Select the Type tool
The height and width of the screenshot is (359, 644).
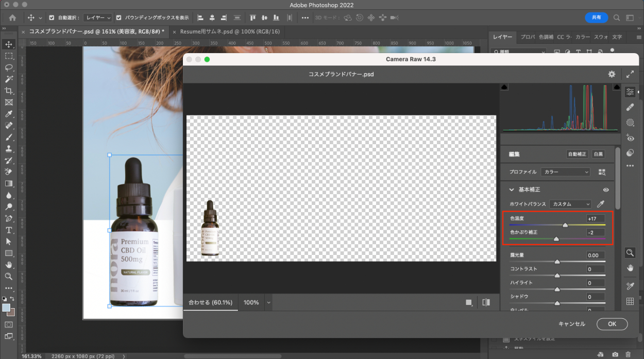coord(9,230)
